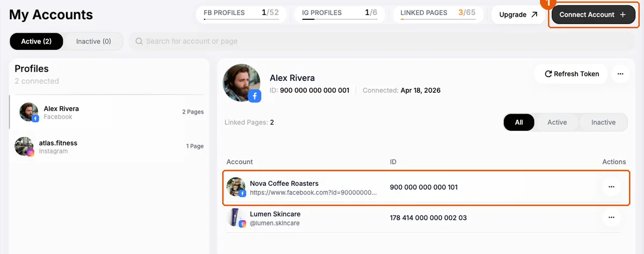The height and width of the screenshot is (254, 644).
Task: Click the Account column header
Action: pyautogui.click(x=239, y=162)
